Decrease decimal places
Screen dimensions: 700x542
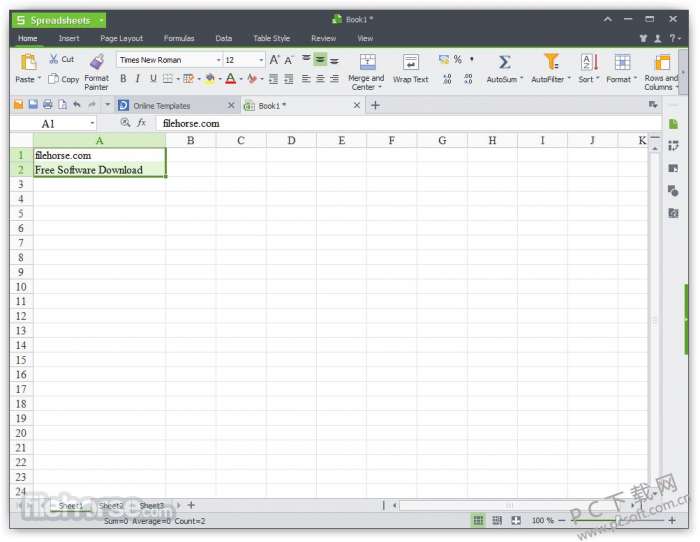pos(468,79)
